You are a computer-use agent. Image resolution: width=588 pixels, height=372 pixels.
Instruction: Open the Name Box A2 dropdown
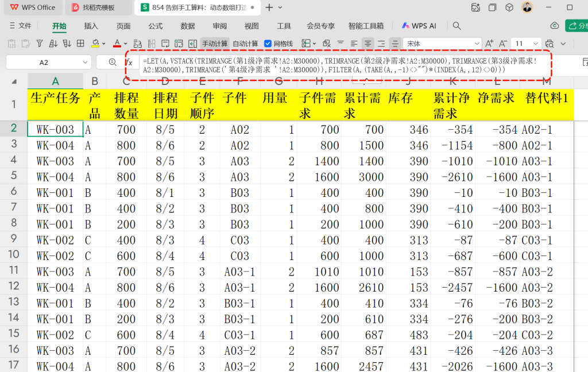(x=86, y=62)
